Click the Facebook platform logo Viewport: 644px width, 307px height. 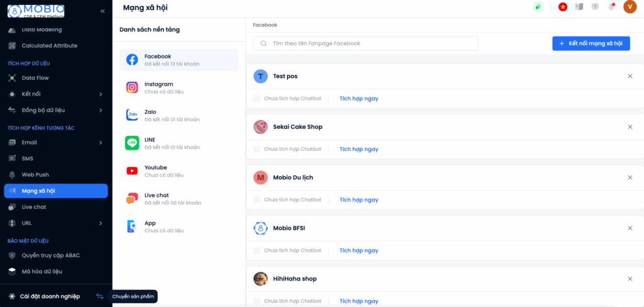(x=132, y=60)
